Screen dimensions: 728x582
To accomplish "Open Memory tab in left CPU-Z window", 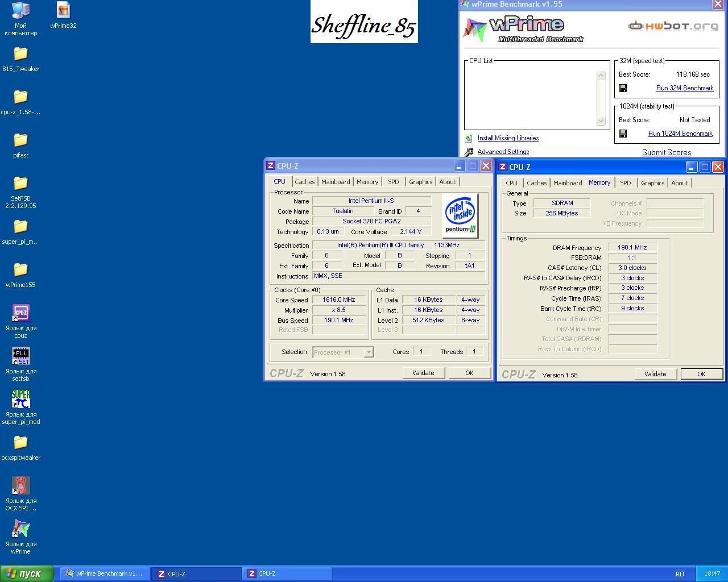I will (x=367, y=182).
